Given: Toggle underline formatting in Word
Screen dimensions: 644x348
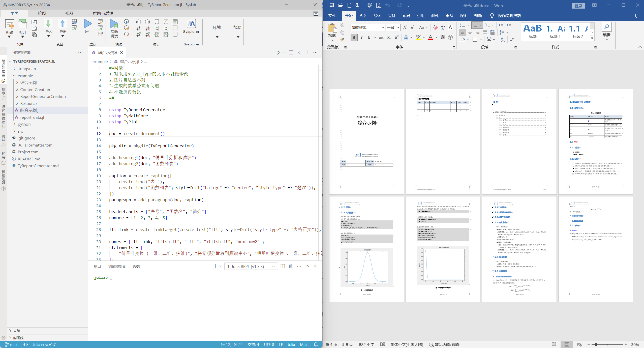Looking at the screenshot, I should click(369, 37).
